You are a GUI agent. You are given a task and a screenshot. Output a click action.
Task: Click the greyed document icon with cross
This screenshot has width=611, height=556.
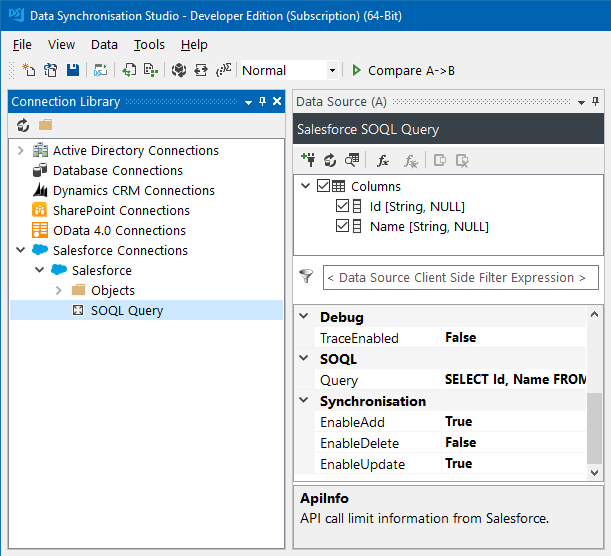[x=462, y=161]
